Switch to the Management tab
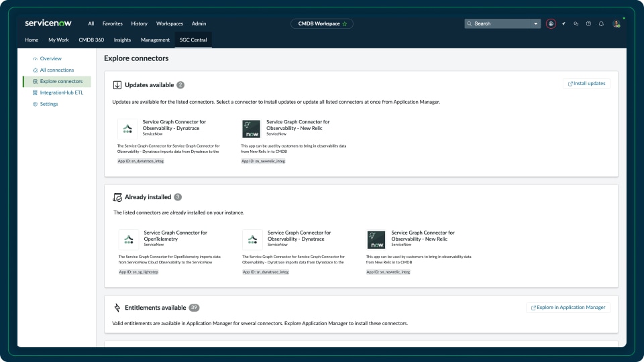644x362 pixels. pyautogui.click(x=155, y=40)
